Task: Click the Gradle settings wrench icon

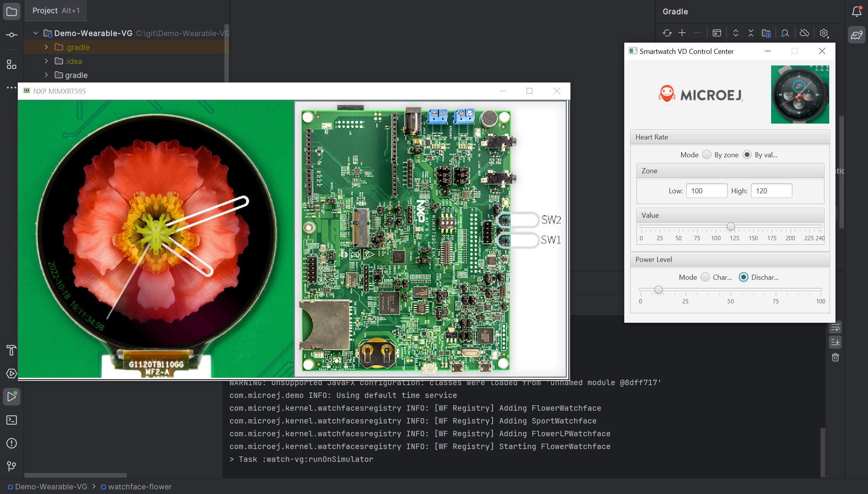Action: pyautogui.click(x=824, y=33)
